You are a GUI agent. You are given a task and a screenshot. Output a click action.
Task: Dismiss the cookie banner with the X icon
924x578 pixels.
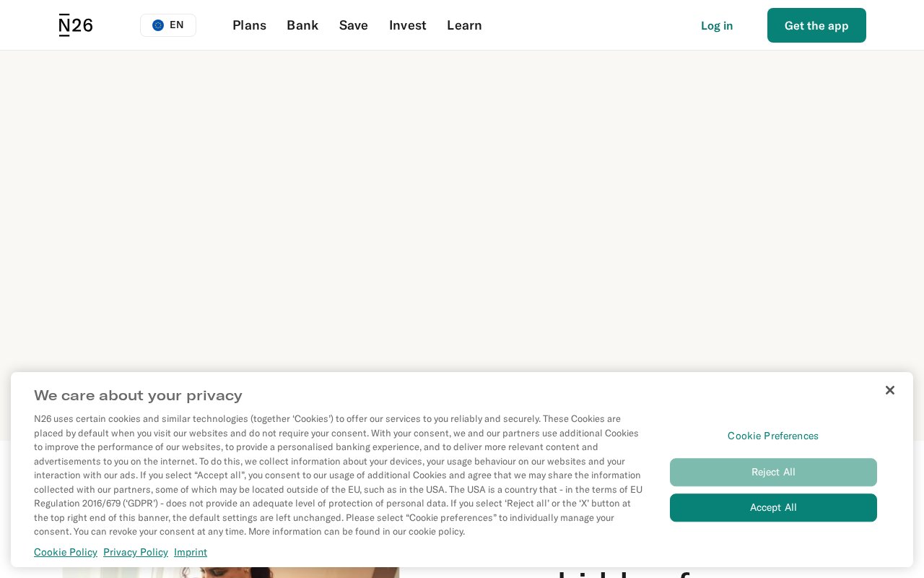pyautogui.click(x=890, y=390)
